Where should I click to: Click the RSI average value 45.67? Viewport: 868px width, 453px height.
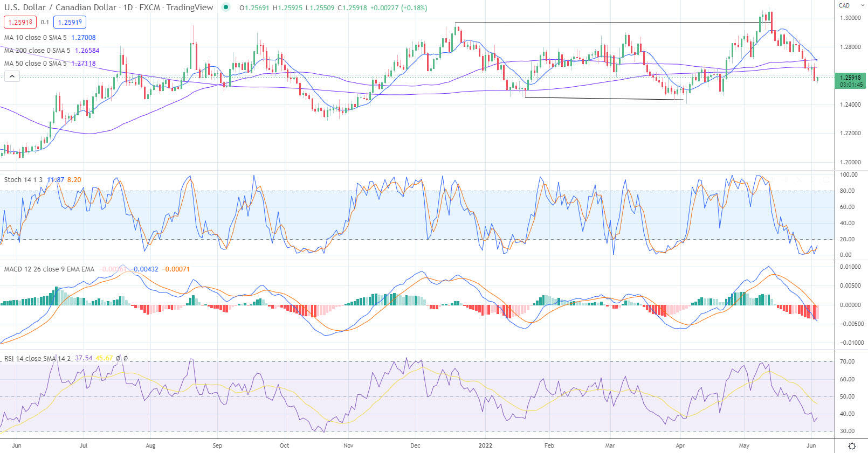coord(104,359)
